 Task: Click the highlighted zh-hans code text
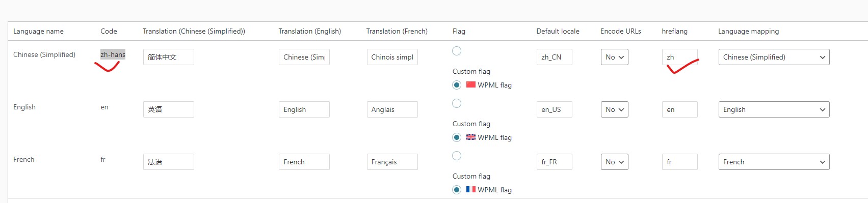click(x=113, y=54)
